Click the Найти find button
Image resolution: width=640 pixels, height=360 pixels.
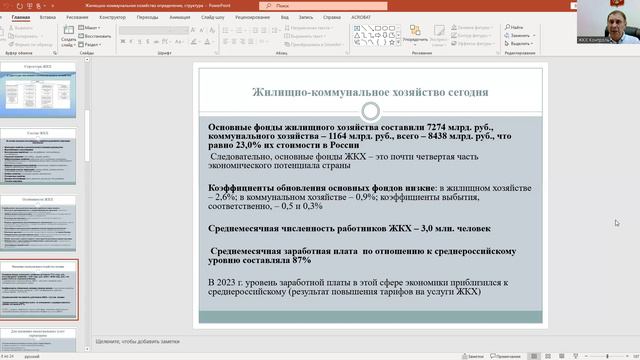point(514,27)
